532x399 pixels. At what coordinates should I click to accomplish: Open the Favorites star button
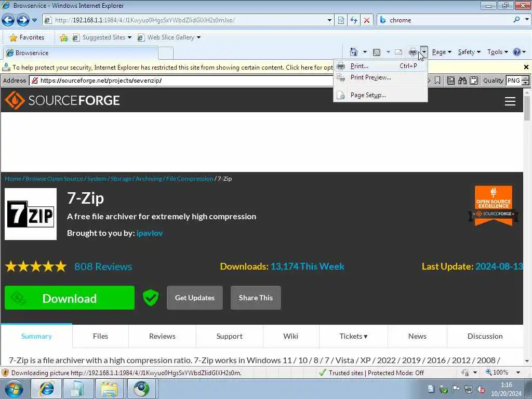coord(27,37)
